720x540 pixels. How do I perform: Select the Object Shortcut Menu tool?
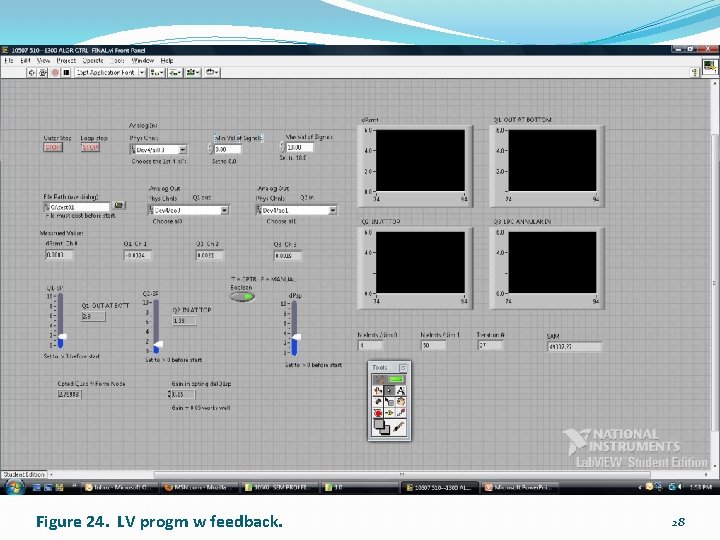pos(389,402)
